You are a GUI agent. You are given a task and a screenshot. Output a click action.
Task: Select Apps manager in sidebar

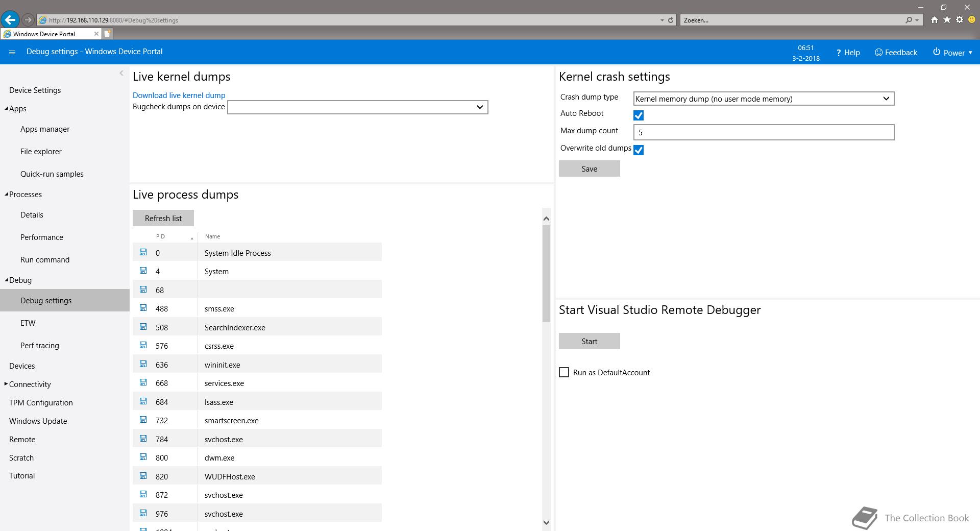pos(45,129)
